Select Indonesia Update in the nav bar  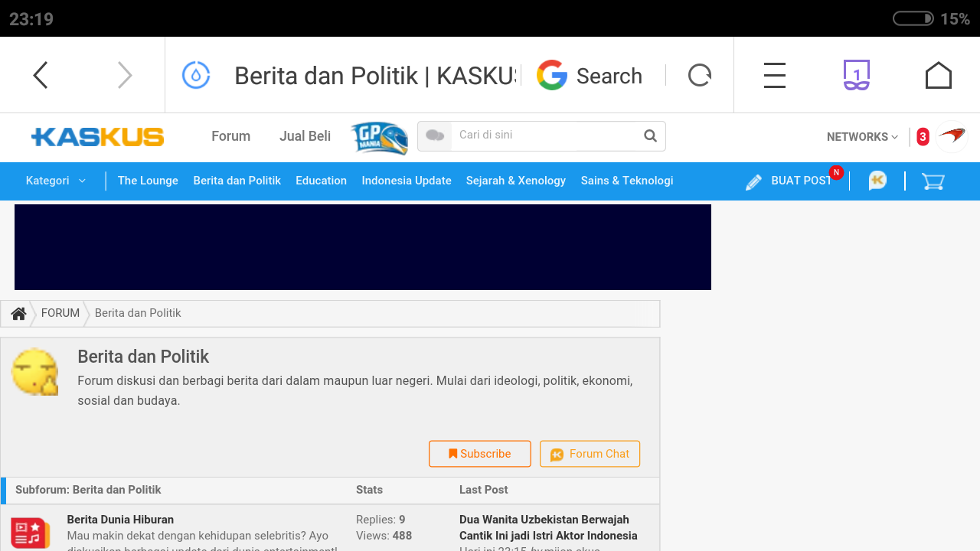pyautogui.click(x=407, y=181)
